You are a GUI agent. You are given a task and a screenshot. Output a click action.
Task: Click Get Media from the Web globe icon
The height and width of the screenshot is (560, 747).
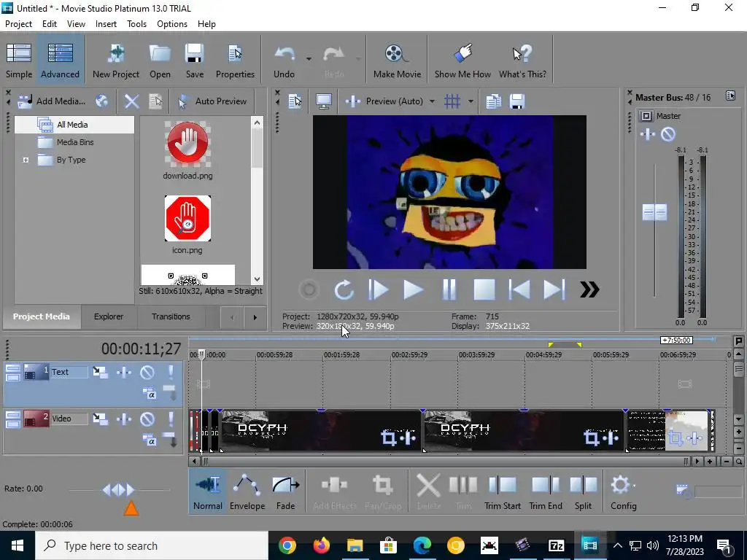click(x=101, y=101)
